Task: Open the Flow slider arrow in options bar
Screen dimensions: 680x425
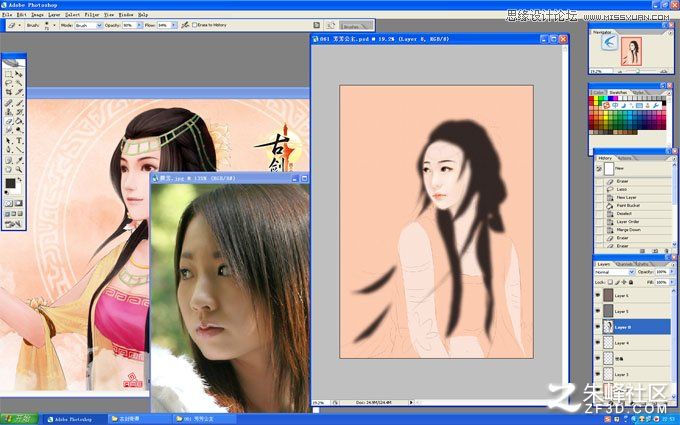Action: click(174, 26)
